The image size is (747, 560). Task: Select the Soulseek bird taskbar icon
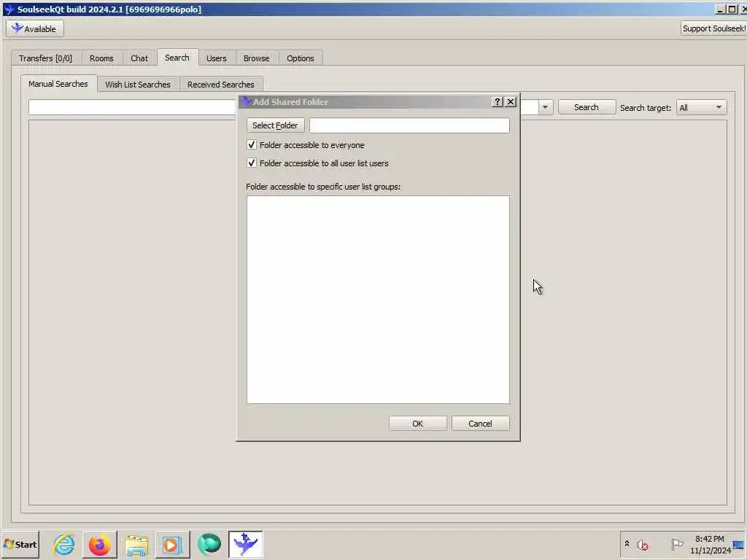click(x=245, y=544)
